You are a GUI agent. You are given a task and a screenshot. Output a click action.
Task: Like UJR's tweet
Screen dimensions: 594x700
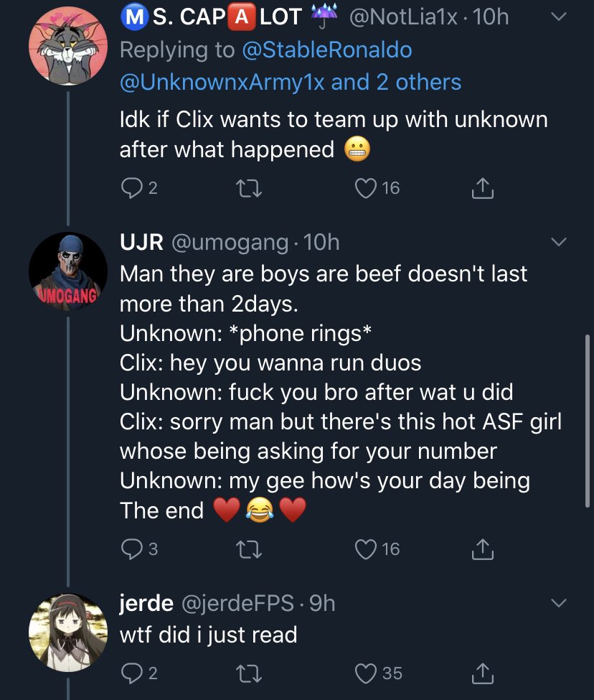click(367, 549)
